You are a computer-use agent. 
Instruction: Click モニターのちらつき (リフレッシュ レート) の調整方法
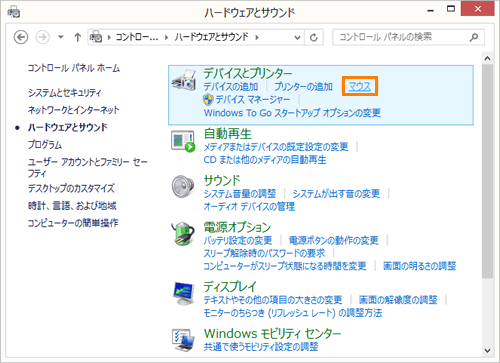coord(293,313)
